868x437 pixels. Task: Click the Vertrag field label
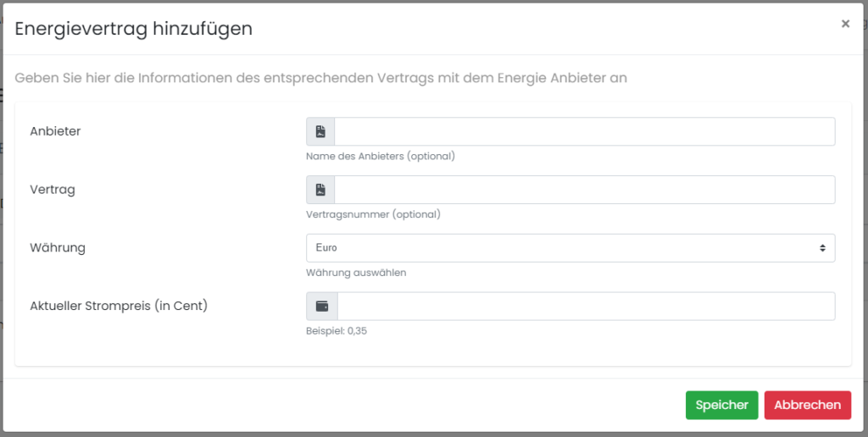click(x=53, y=189)
